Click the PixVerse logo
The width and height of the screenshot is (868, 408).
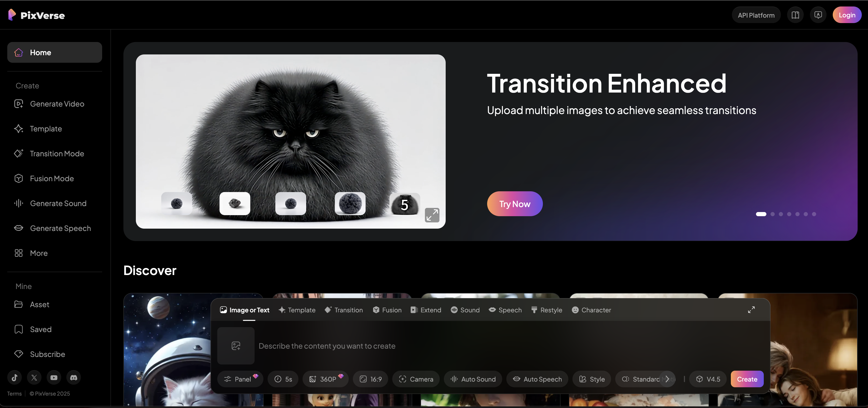(x=36, y=15)
